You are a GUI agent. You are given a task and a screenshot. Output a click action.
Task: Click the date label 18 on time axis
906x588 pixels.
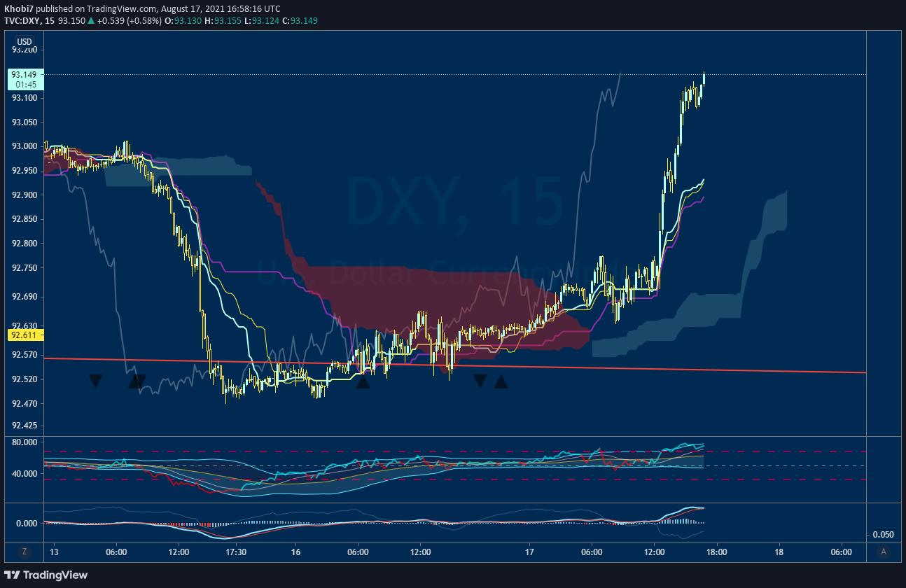[x=779, y=552]
